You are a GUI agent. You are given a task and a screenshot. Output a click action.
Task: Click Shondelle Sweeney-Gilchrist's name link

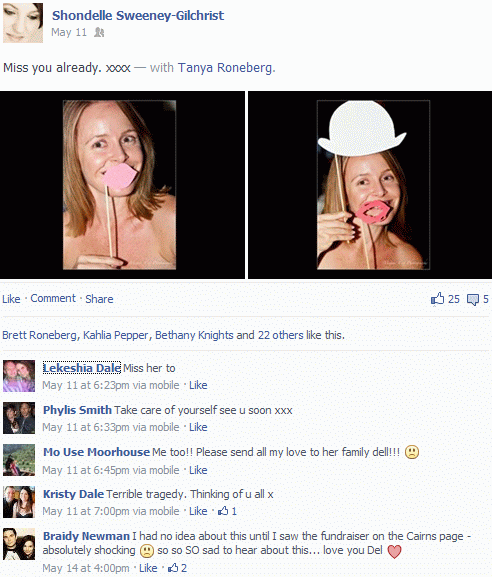click(138, 15)
